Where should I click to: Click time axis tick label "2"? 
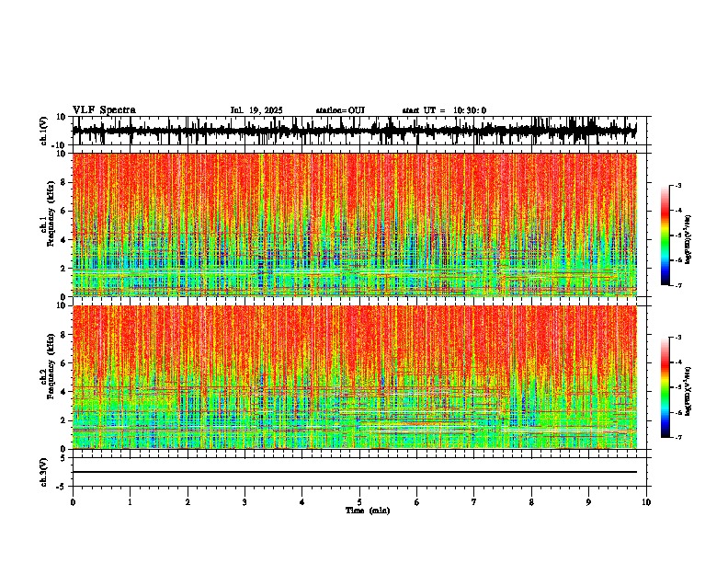tap(188, 502)
